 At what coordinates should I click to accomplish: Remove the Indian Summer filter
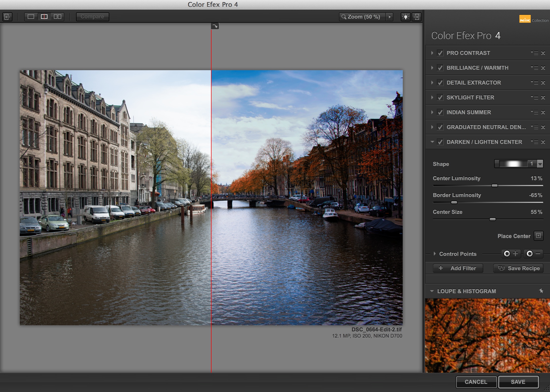pos(543,112)
